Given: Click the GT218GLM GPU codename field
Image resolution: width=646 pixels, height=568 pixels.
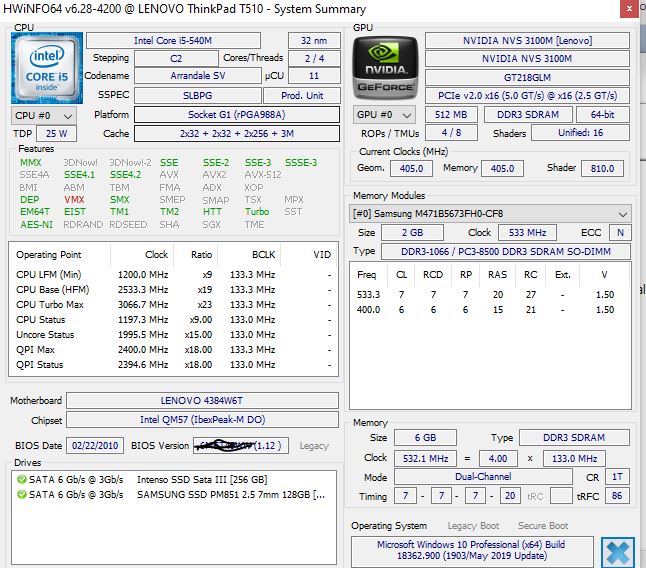Looking at the screenshot, I should [x=527, y=77].
